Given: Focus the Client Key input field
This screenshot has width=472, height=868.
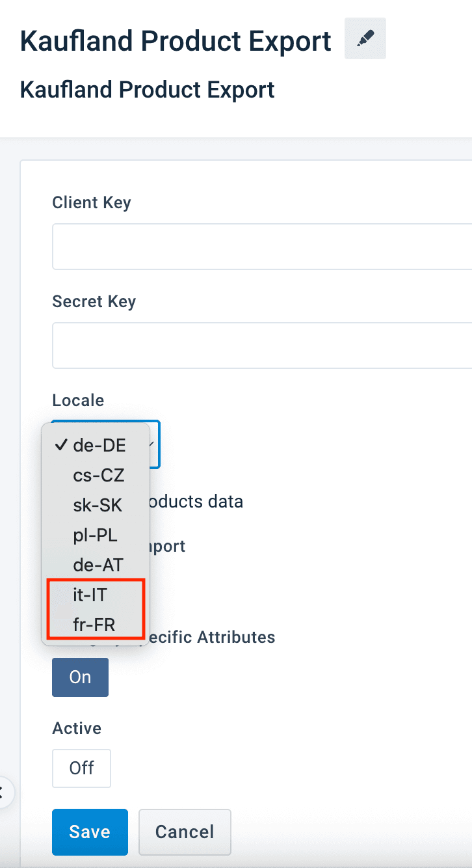Looking at the screenshot, I should point(261,247).
